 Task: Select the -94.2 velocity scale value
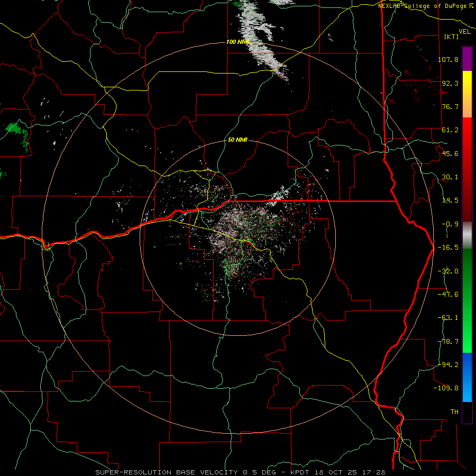(448, 365)
